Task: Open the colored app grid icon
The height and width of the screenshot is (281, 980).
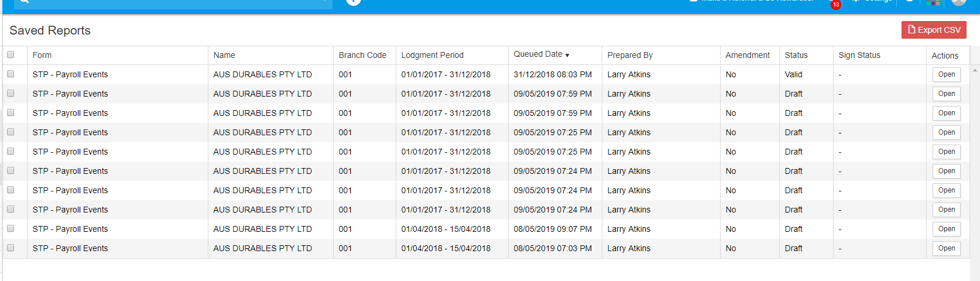Action: click(x=933, y=2)
